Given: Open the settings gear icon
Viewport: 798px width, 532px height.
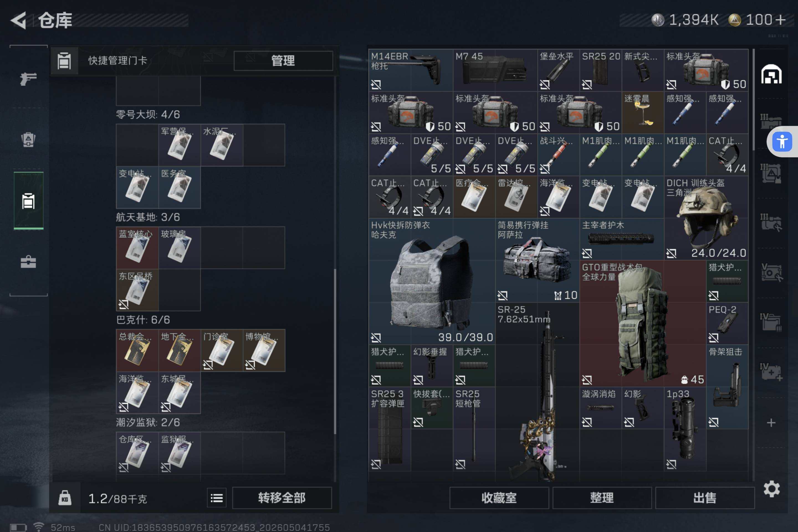Looking at the screenshot, I should [771, 489].
